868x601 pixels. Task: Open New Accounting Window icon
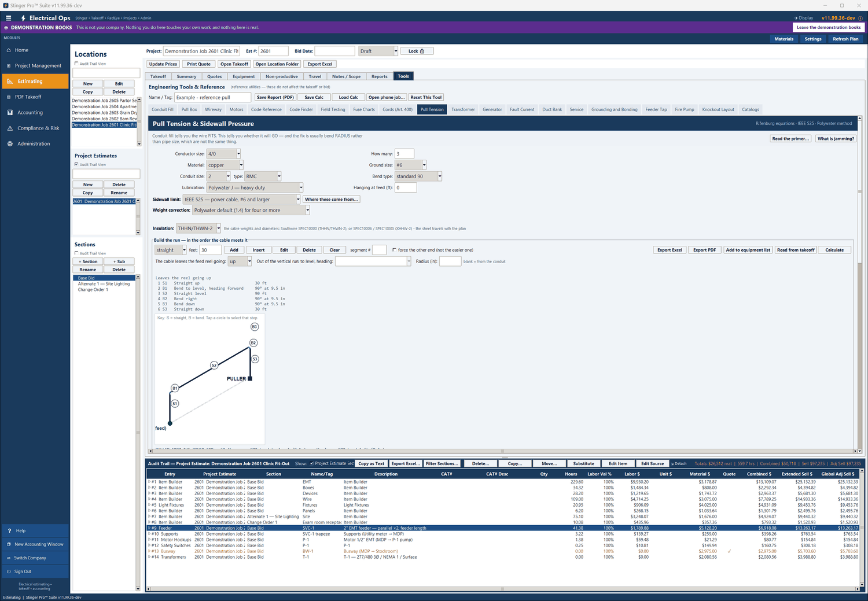tap(9, 544)
